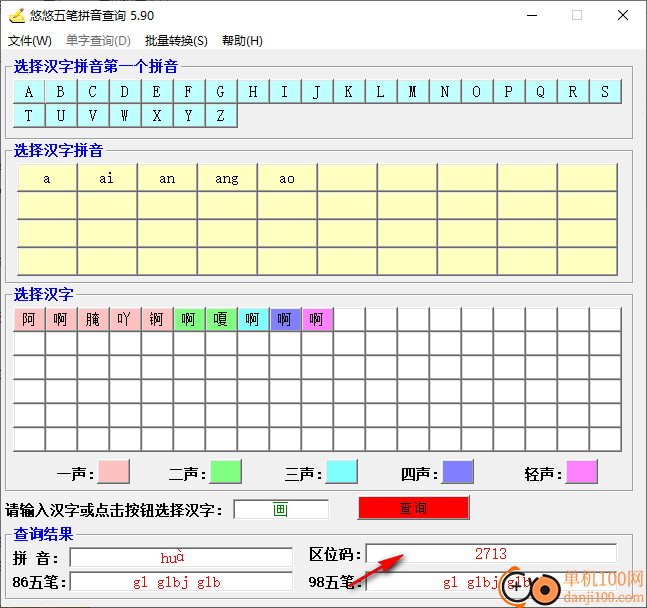Select the pinyin cell "ao"

pos(287,178)
